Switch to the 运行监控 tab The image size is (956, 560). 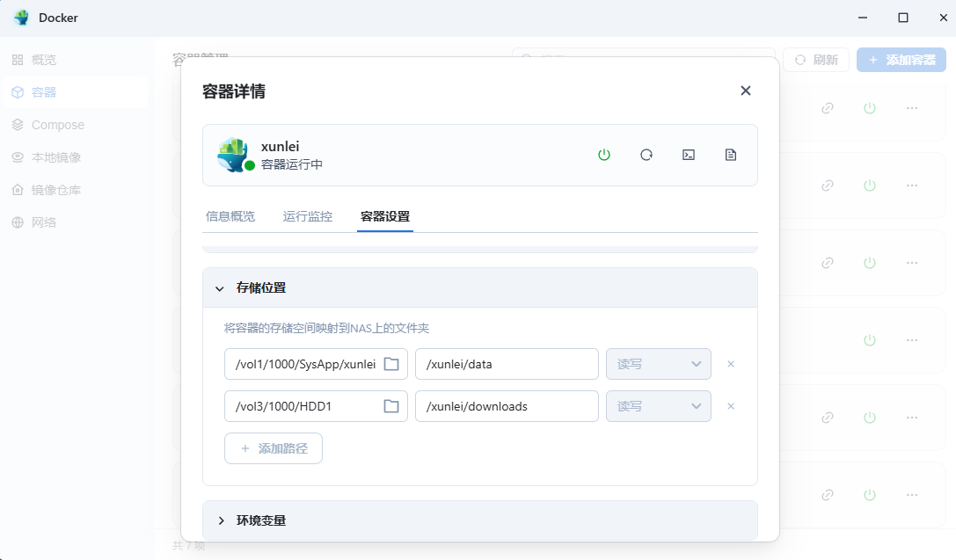point(308,216)
